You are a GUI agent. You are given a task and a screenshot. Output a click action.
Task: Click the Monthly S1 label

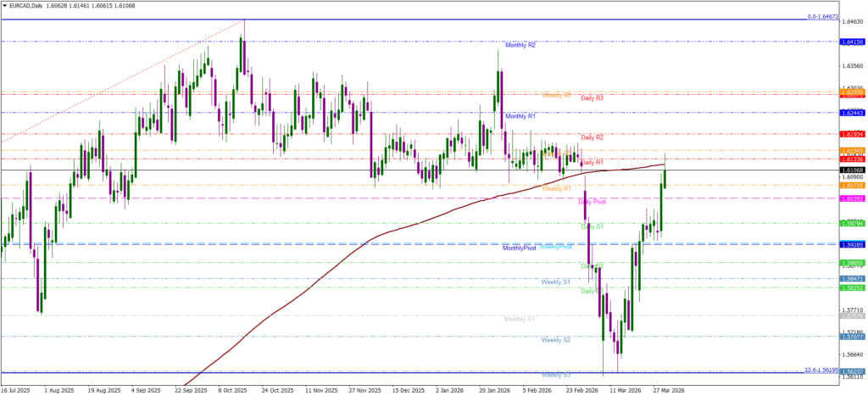[519, 320]
